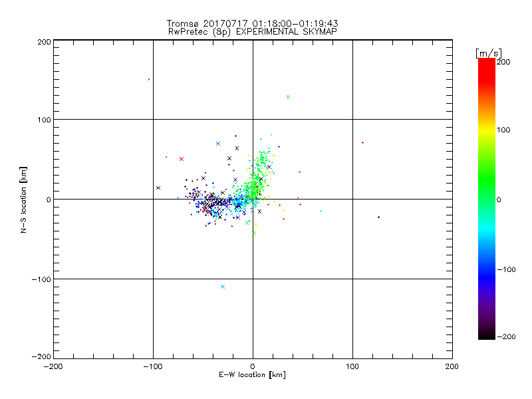Select the E-W location [km] axis label
Screen dimensions: 532x399
252,375
